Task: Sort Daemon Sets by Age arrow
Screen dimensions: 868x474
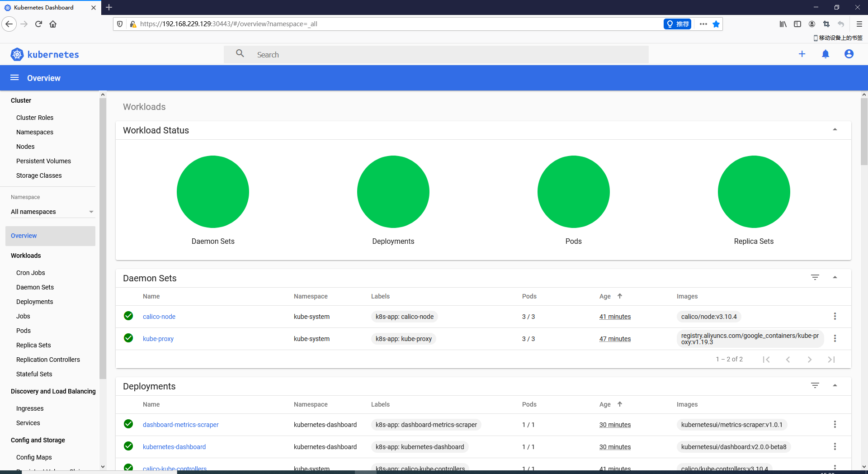Action: pyautogui.click(x=620, y=296)
